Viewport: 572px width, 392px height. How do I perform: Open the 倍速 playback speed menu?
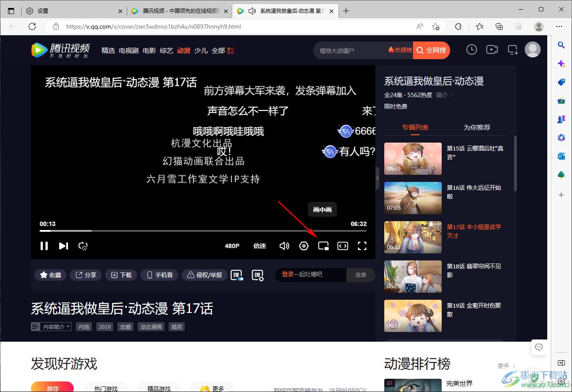[260, 246]
